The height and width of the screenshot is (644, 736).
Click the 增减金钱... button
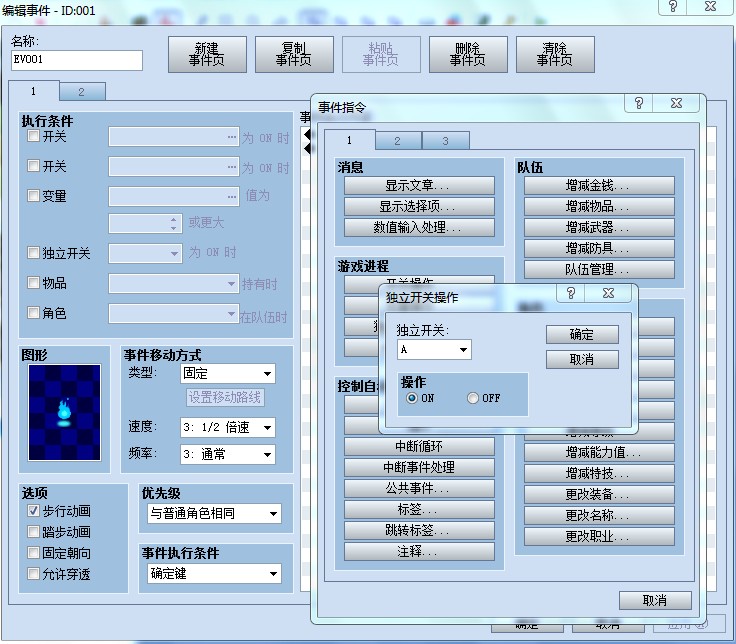click(x=599, y=185)
